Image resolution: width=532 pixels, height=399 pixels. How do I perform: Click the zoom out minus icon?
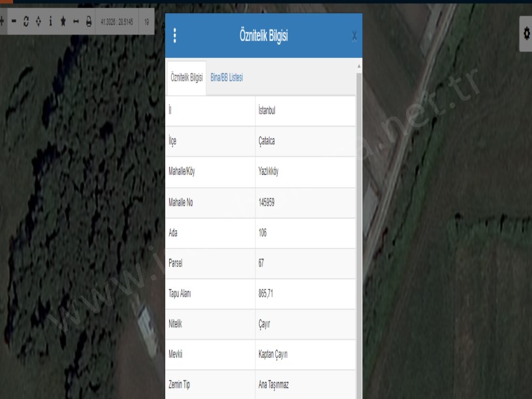14,22
